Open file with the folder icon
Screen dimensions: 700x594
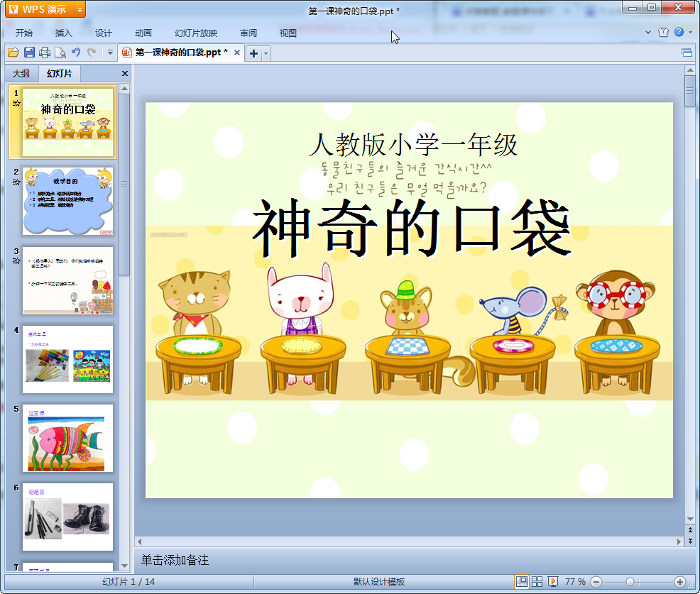click(13, 53)
